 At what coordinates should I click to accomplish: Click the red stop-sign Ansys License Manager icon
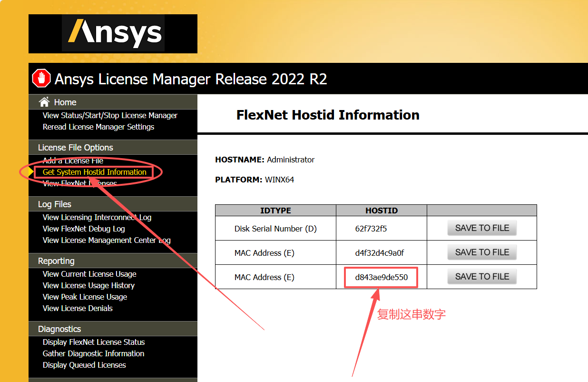[x=41, y=79]
